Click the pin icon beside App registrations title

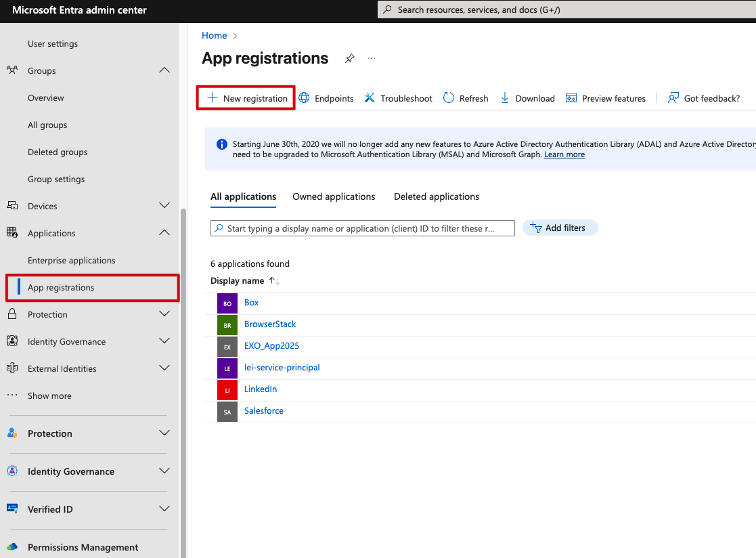tap(349, 58)
